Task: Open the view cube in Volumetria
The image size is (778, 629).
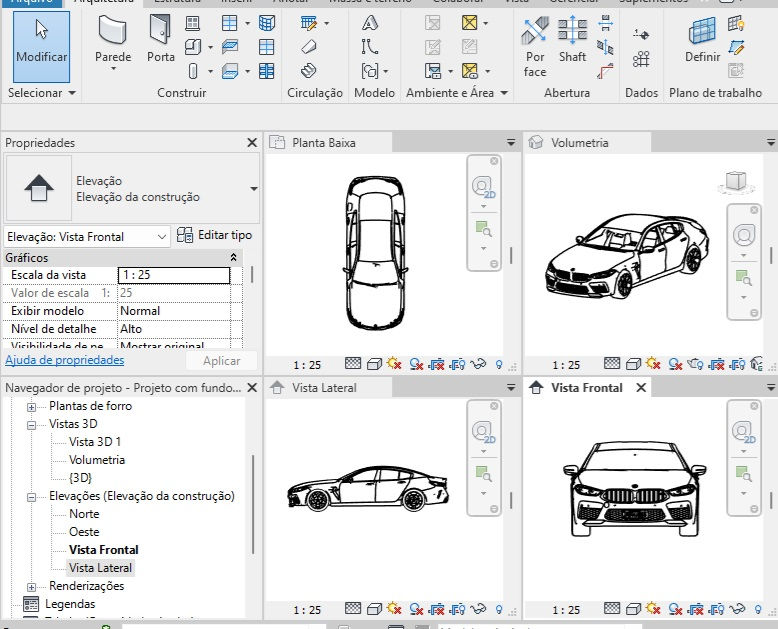Action: [x=736, y=181]
